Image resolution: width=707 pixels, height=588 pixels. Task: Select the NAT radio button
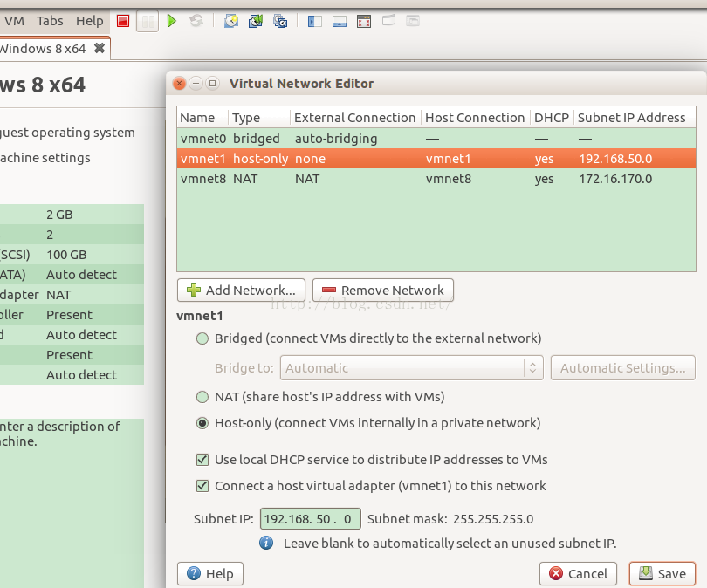202,397
